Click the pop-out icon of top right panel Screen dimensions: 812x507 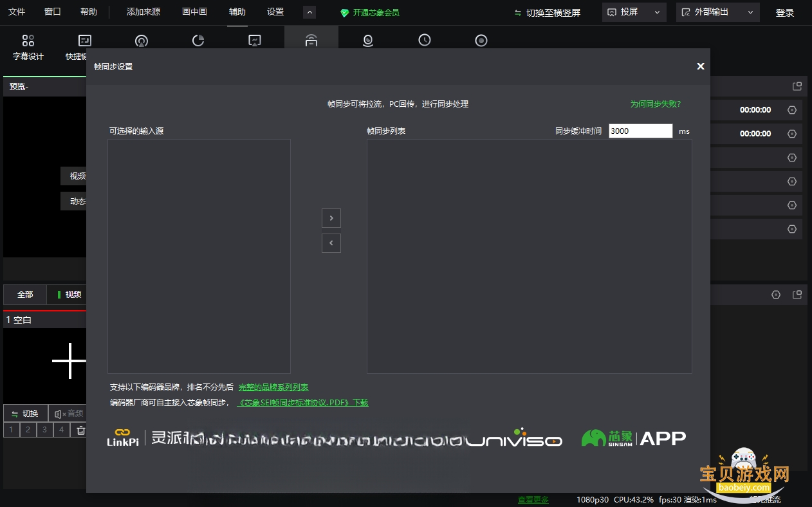pyautogui.click(x=797, y=86)
